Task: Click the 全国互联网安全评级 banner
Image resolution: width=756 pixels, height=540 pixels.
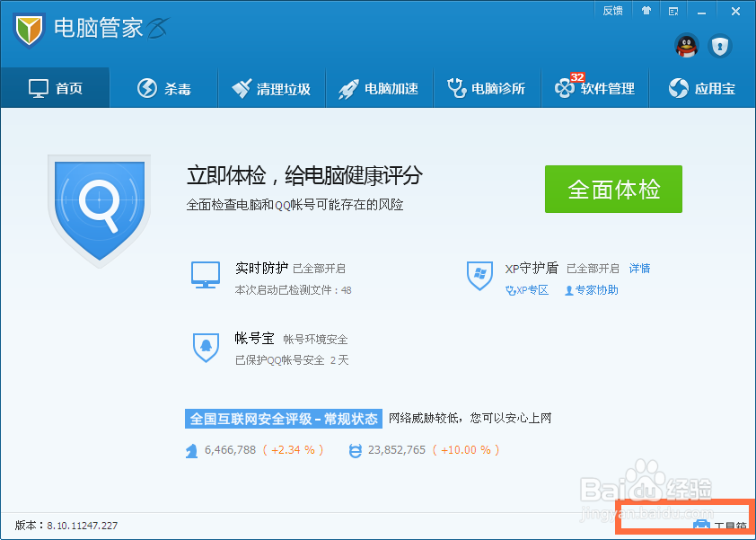Action: pos(284,419)
